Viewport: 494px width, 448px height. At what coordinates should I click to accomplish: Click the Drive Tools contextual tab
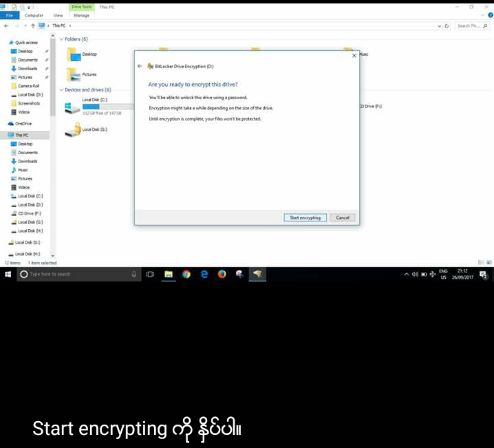(x=82, y=7)
